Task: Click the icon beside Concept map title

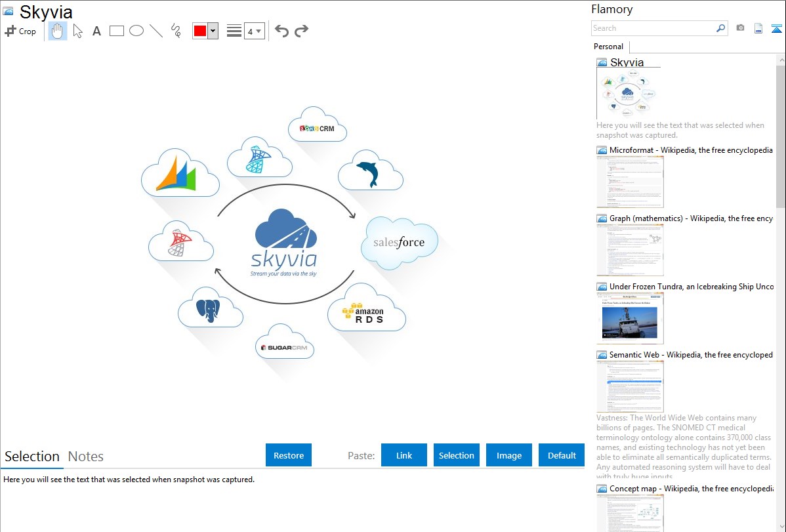Action: click(602, 489)
